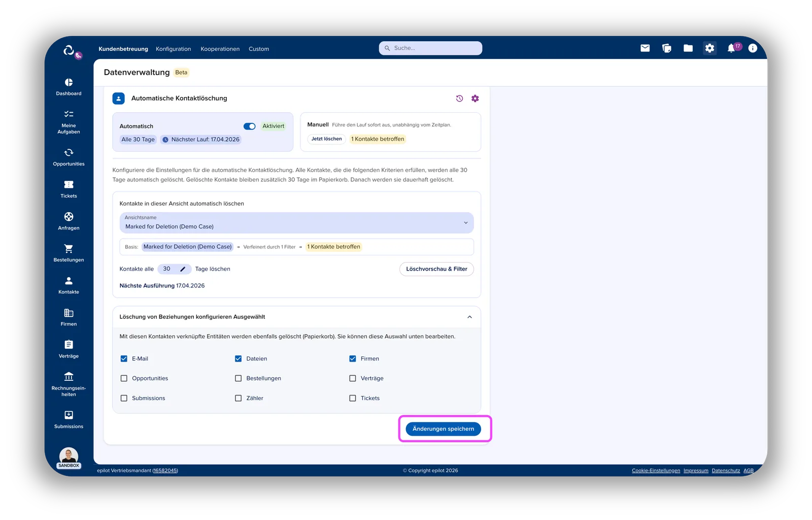The width and height of the screenshot is (812, 520).
Task: Open the Ansichtsname dropdown
Action: 296,223
